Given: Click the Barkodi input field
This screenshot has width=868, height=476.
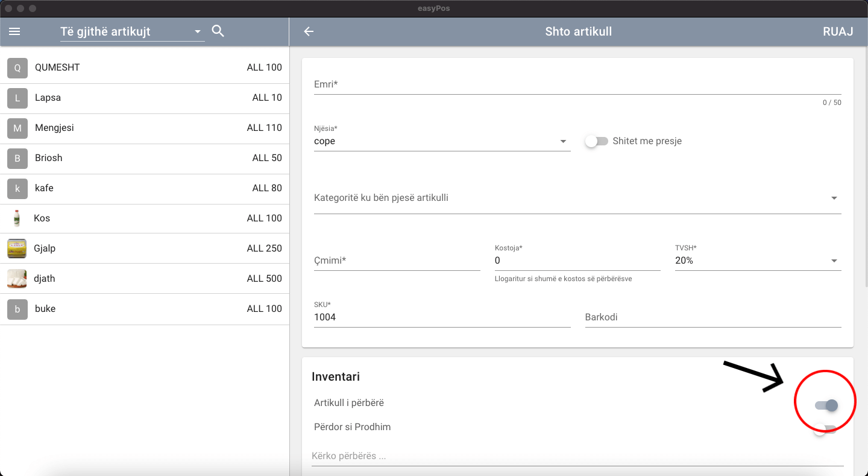Looking at the screenshot, I should [712, 317].
